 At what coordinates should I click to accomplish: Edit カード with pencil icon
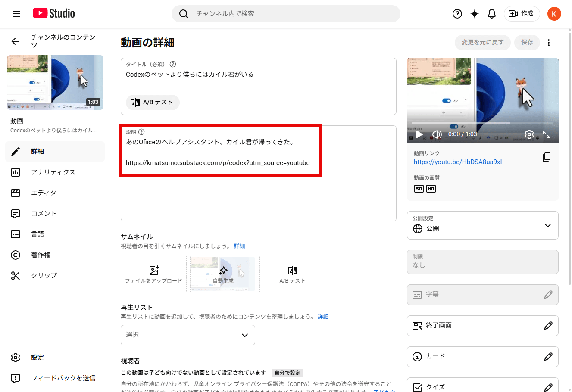click(548, 357)
